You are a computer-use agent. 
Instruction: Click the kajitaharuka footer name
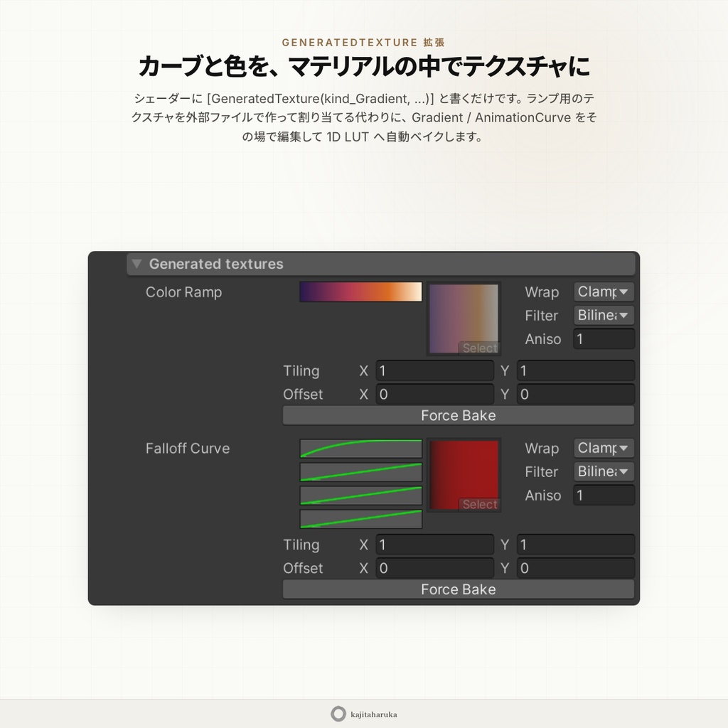click(x=374, y=714)
